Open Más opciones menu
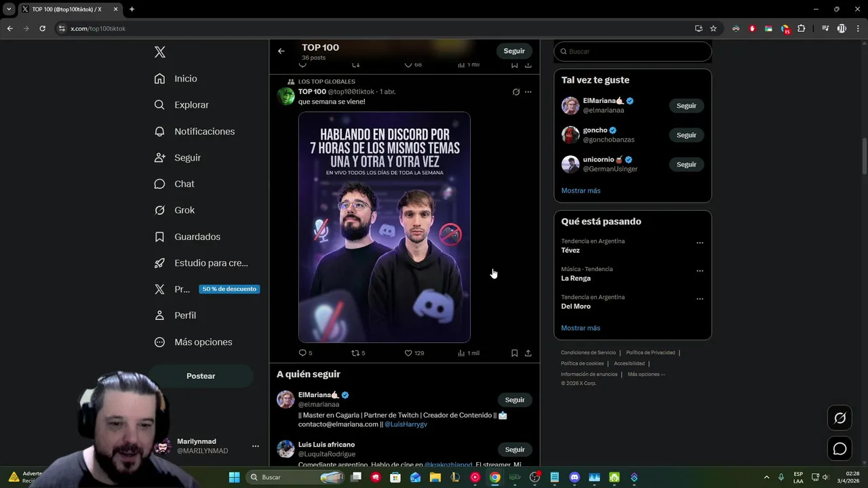The width and height of the screenshot is (868, 488). pos(193,342)
